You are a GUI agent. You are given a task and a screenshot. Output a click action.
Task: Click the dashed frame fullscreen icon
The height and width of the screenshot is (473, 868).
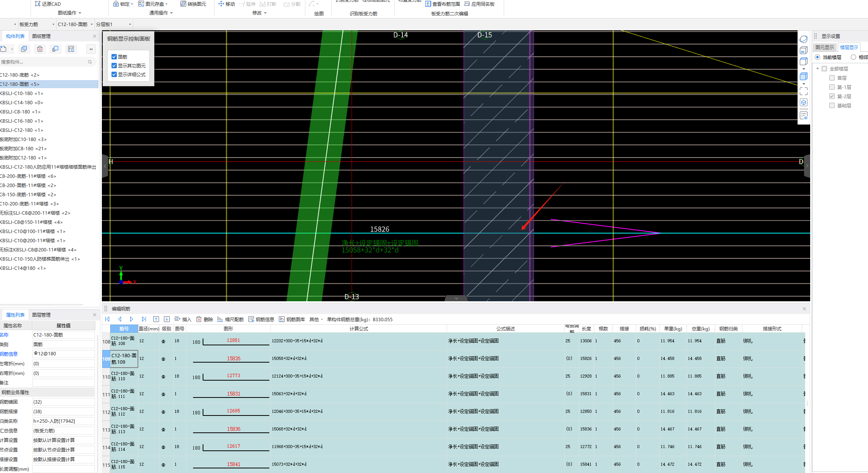pos(804,91)
